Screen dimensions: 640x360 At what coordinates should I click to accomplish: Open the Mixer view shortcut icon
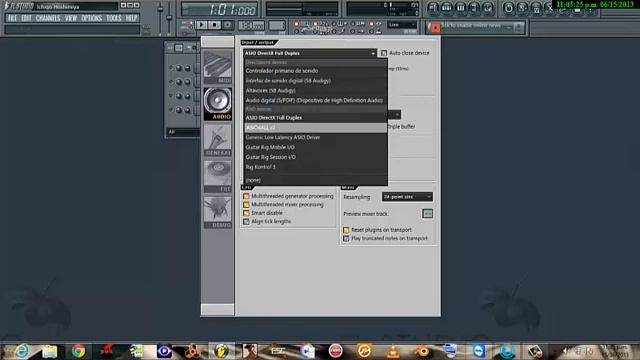point(488,8)
